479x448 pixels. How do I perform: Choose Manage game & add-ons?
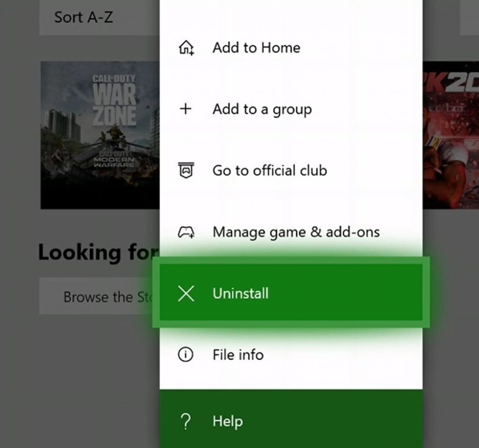point(296,231)
